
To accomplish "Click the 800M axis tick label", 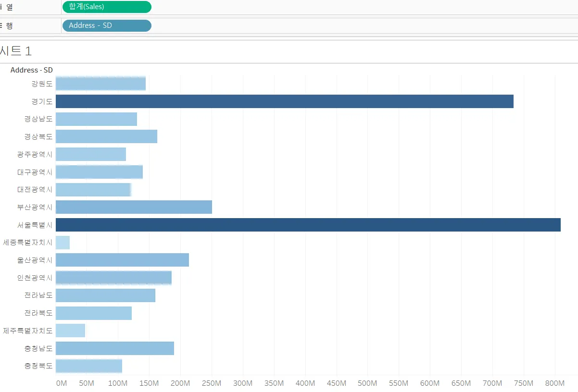I will coord(555,383).
